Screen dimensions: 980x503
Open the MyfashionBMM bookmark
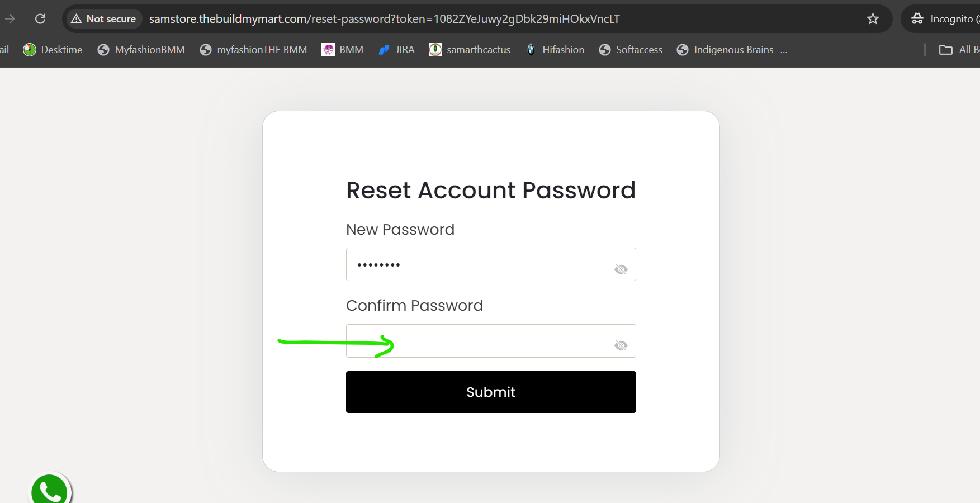141,50
